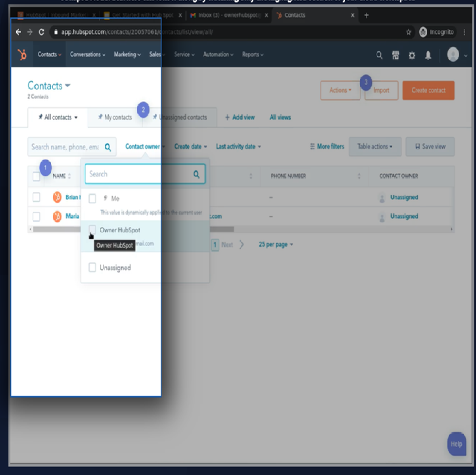Click the HubSpot sprocket logo
The width and height of the screenshot is (476, 476).
pos(23,55)
